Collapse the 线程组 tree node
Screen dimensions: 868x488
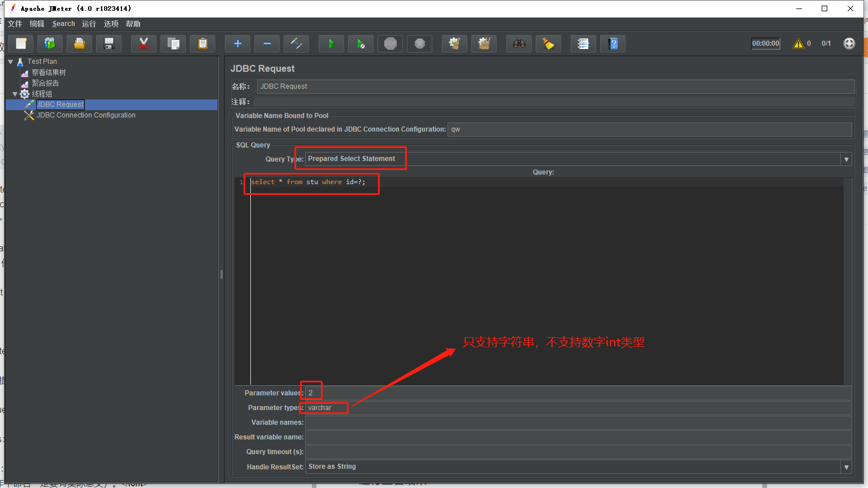(x=15, y=94)
